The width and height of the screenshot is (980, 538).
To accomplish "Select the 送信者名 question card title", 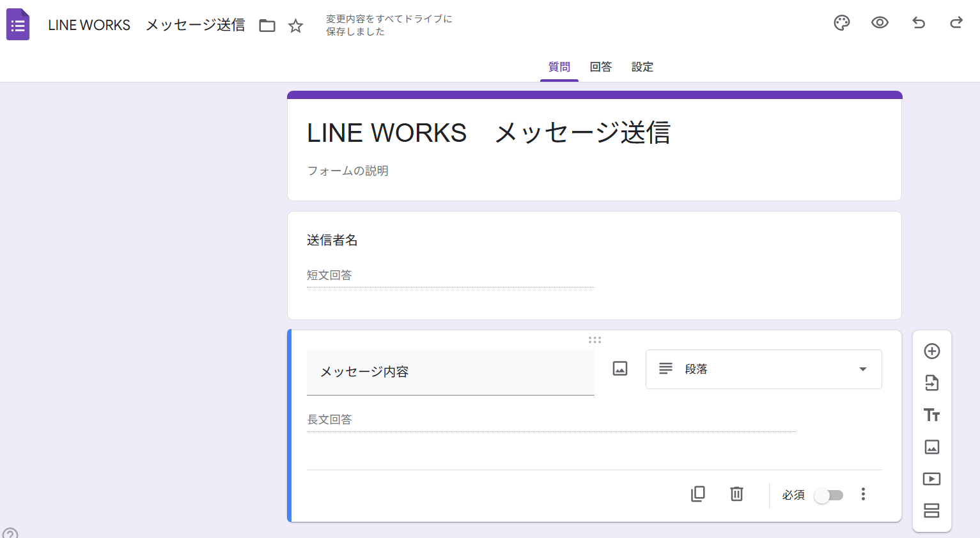I will click(332, 240).
